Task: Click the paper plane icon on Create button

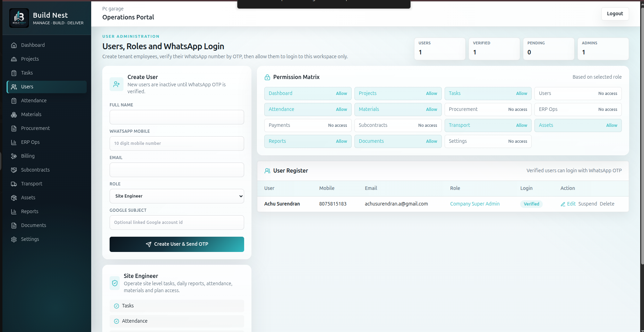Action: pos(148,244)
